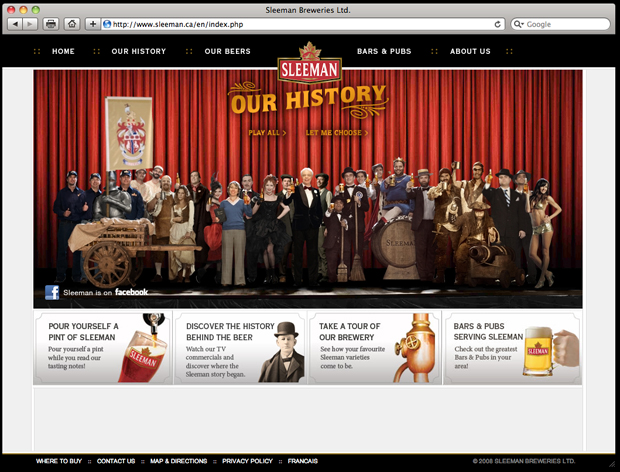Open the OUR BEERS navigation item

point(227,51)
